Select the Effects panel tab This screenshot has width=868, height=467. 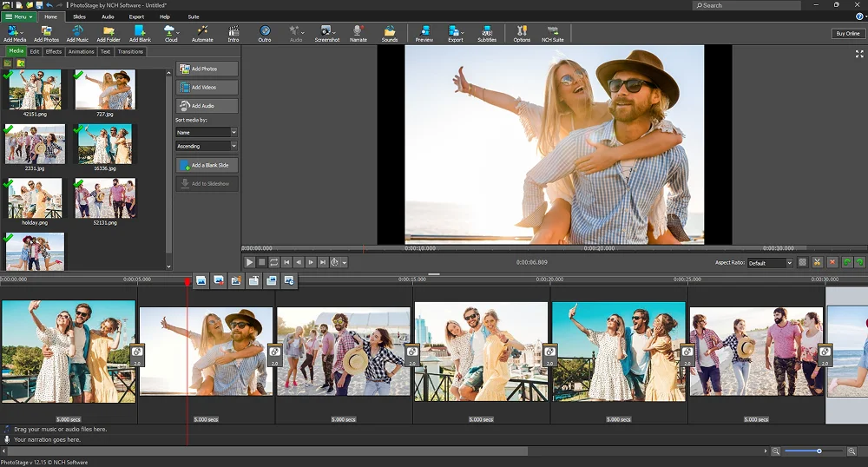pyautogui.click(x=54, y=51)
